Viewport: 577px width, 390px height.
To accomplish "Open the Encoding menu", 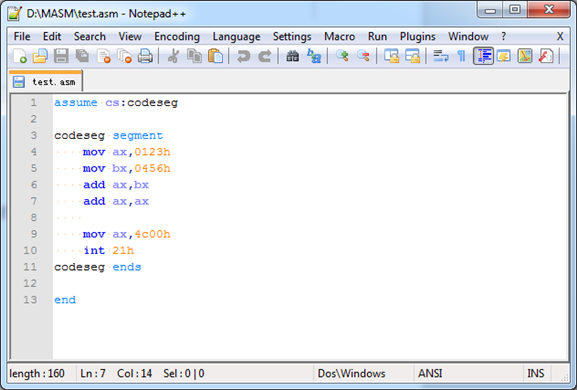I will [177, 36].
